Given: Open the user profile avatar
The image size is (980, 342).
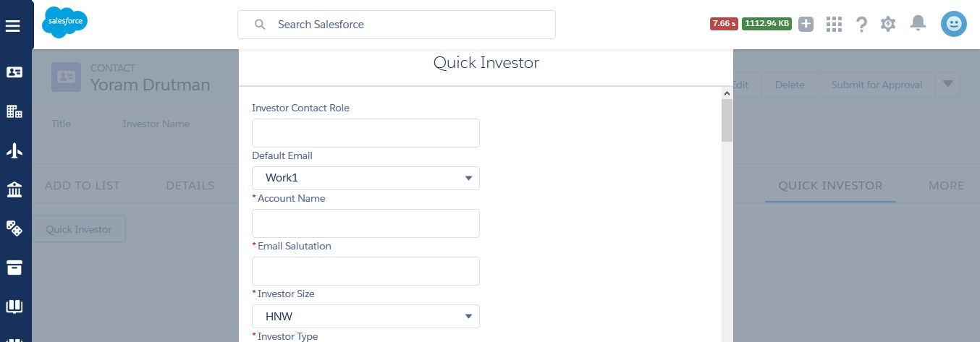Looking at the screenshot, I should 954,24.
